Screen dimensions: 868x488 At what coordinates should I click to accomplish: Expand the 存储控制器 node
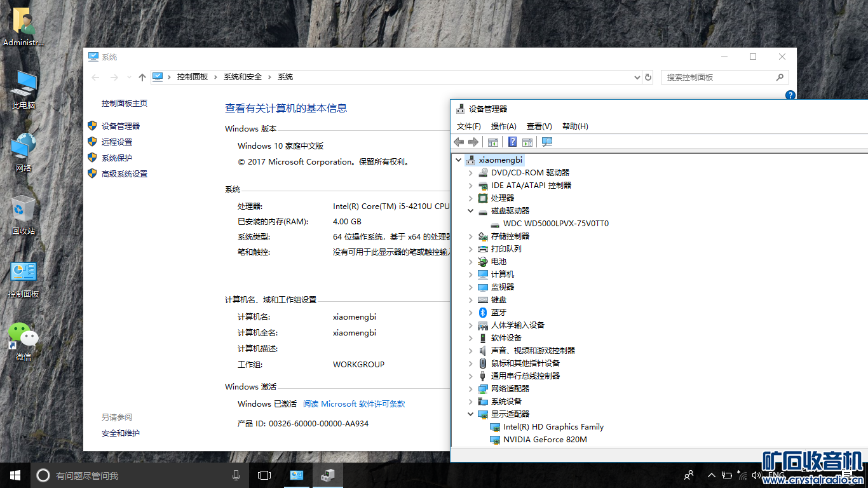[471, 236]
